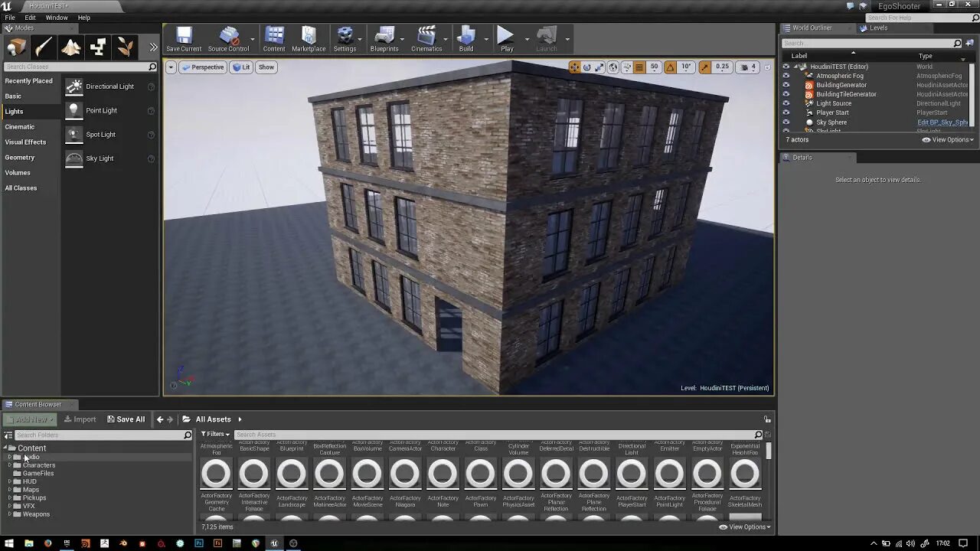Open World Outliner View Options
980x551 pixels.
pyautogui.click(x=948, y=140)
